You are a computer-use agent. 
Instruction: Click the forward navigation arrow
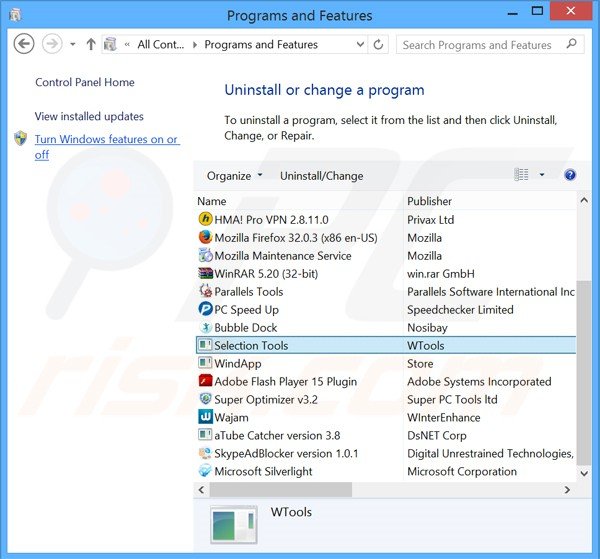point(52,44)
